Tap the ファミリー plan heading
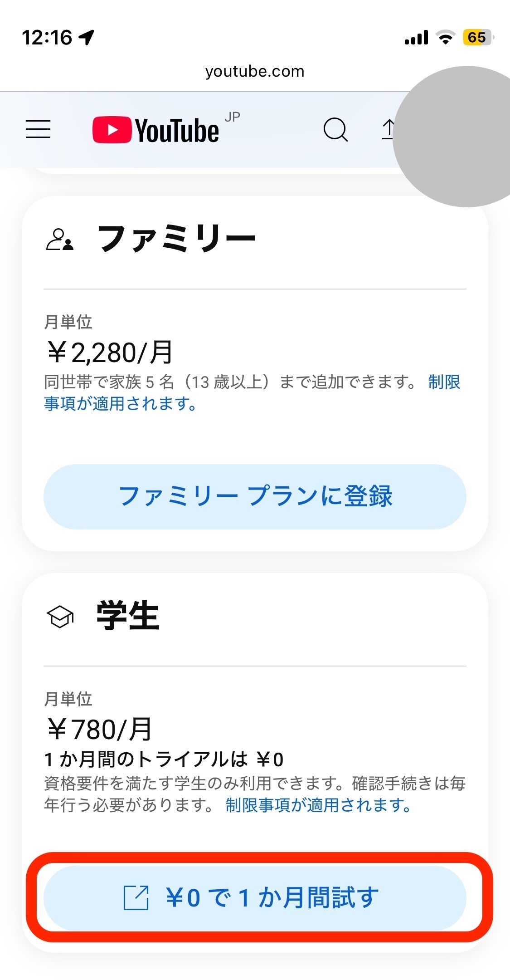The height and width of the screenshot is (980, 510). tap(177, 239)
